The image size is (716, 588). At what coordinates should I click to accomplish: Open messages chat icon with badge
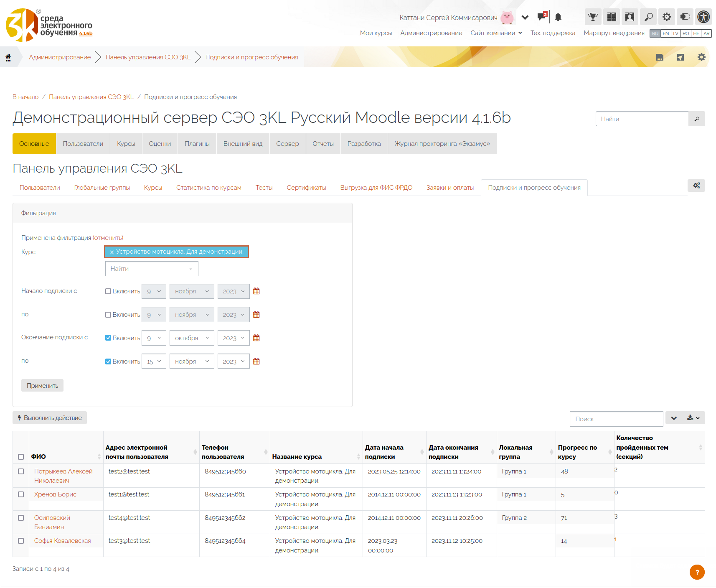pyautogui.click(x=542, y=17)
